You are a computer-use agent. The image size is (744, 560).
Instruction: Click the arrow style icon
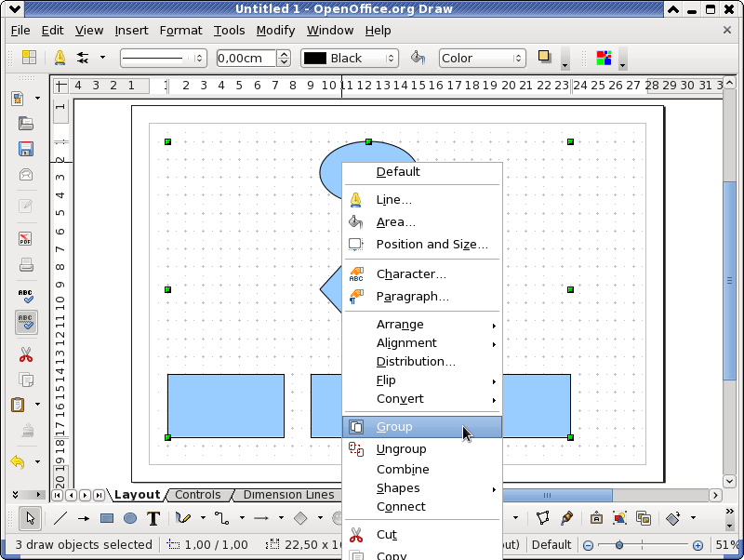(83, 58)
